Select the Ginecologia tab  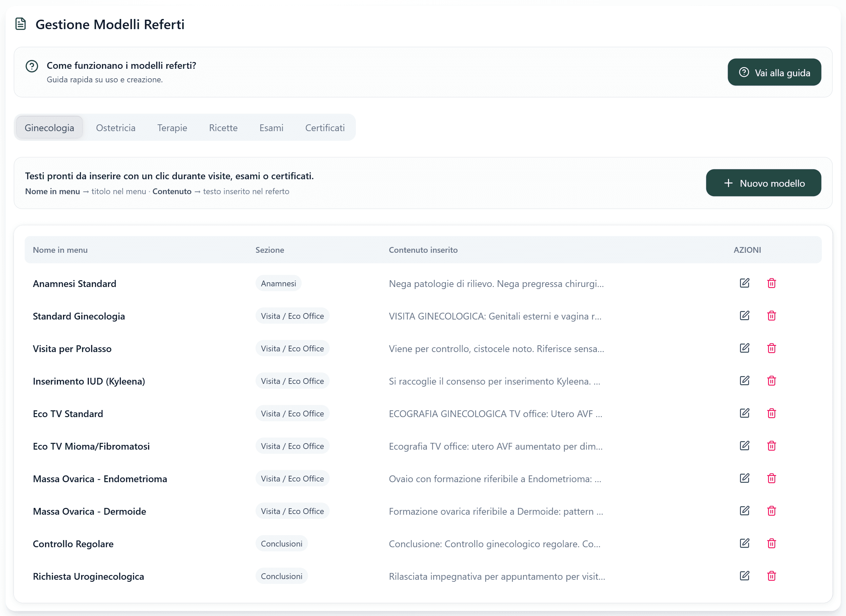click(x=49, y=127)
